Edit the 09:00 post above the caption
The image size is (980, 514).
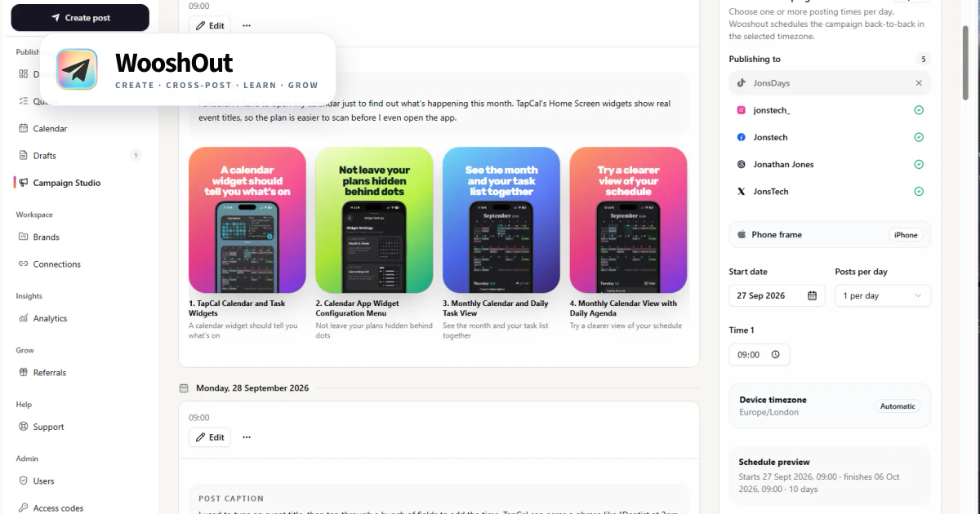210,25
